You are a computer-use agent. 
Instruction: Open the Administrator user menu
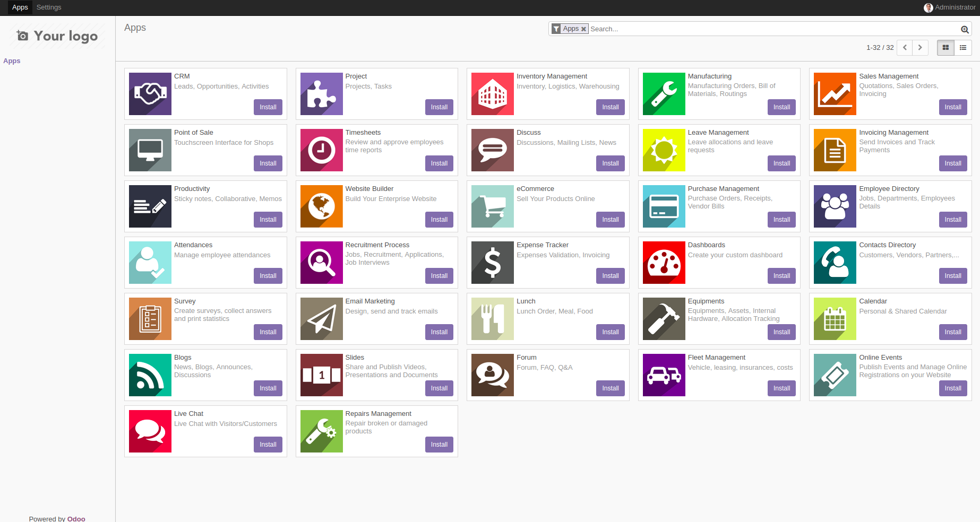(950, 7)
